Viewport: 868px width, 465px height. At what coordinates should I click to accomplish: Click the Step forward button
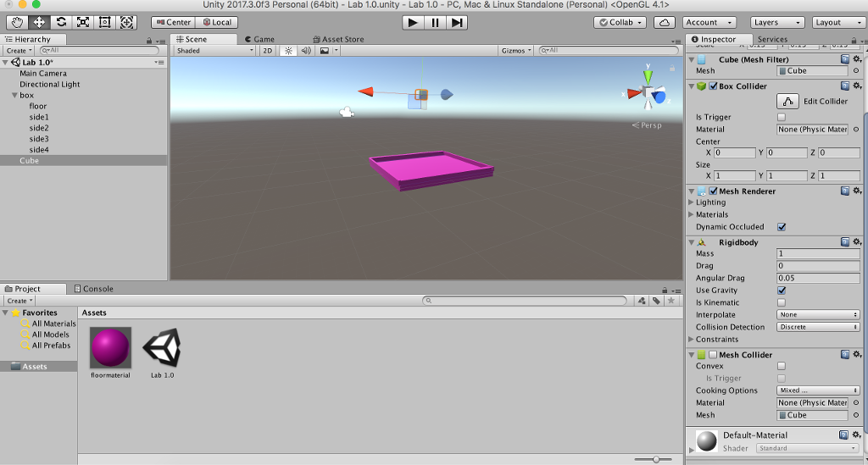click(457, 22)
